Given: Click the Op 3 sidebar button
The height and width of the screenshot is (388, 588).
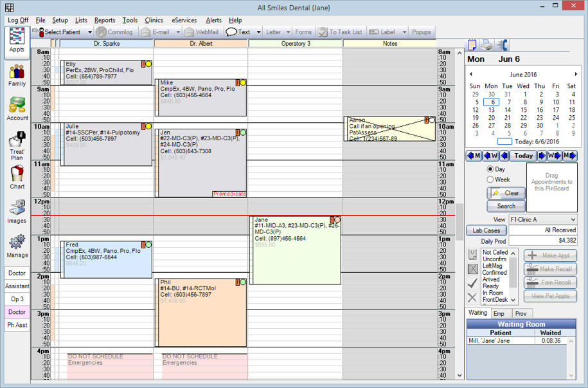Looking at the screenshot, I should coord(17,299).
